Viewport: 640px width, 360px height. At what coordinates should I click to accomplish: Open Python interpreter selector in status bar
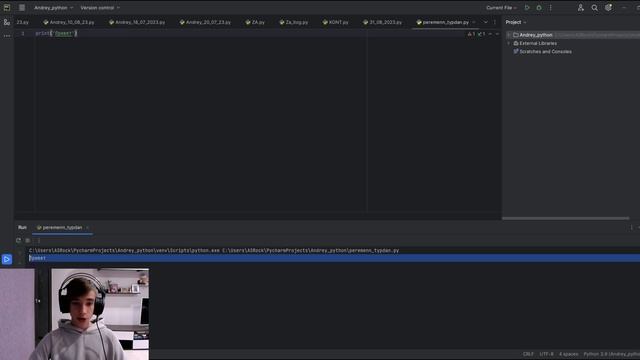(611, 354)
